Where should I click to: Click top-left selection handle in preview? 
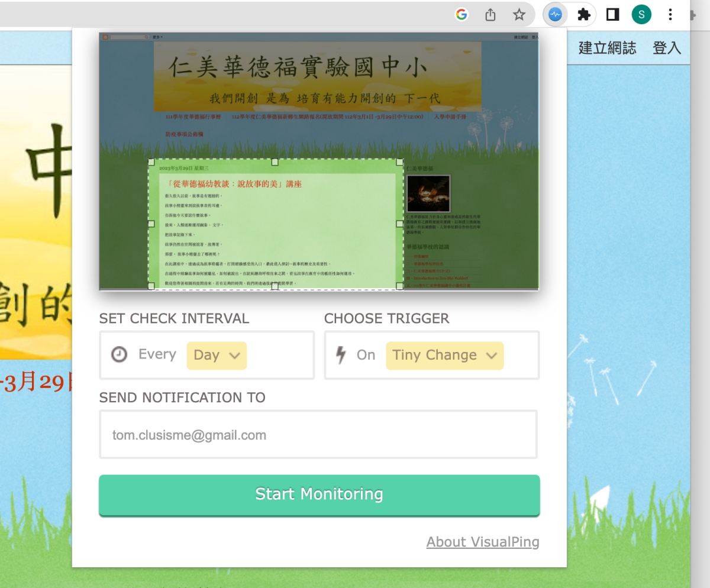click(x=151, y=161)
